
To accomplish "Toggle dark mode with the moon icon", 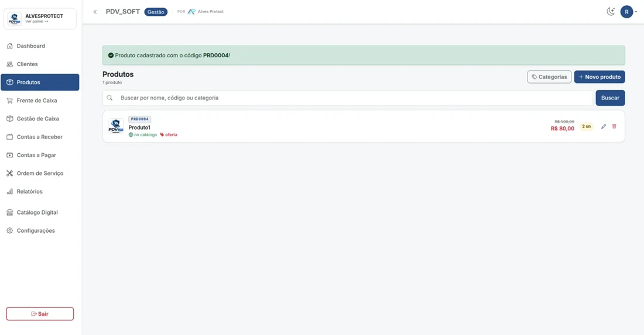I will [611, 12].
